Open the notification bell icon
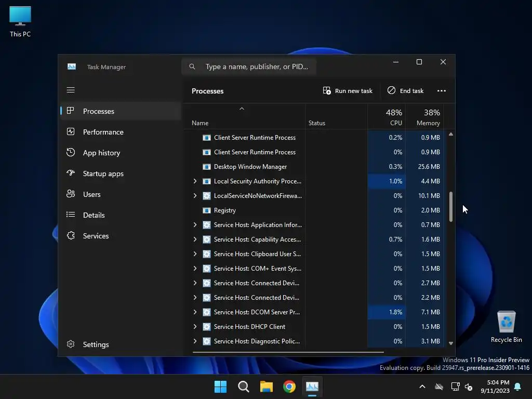532x399 pixels. point(518,387)
